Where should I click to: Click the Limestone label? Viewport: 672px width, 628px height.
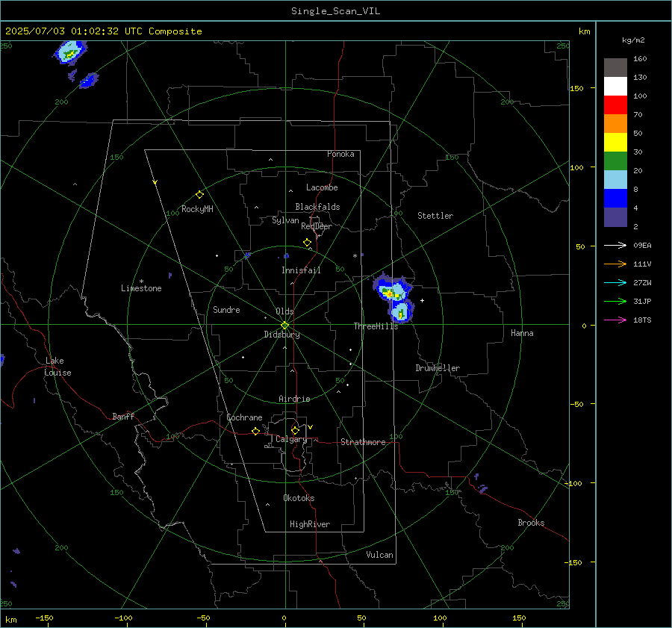point(141,288)
